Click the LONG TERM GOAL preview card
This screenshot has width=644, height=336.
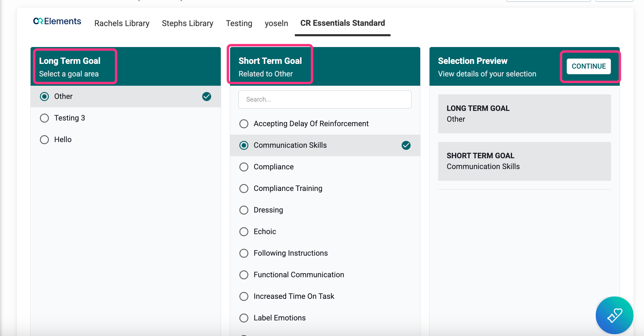pyautogui.click(x=524, y=114)
